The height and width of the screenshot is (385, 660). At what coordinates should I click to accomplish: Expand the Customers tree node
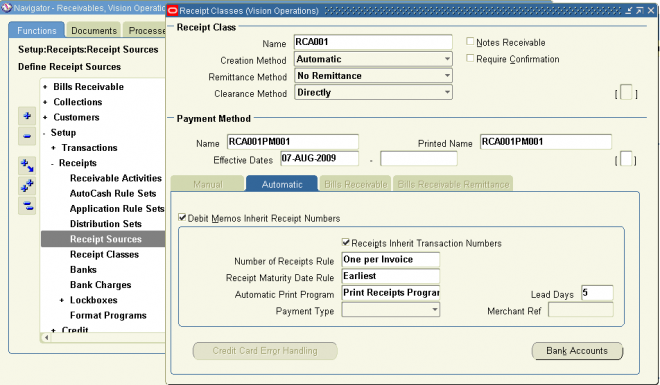click(x=45, y=117)
